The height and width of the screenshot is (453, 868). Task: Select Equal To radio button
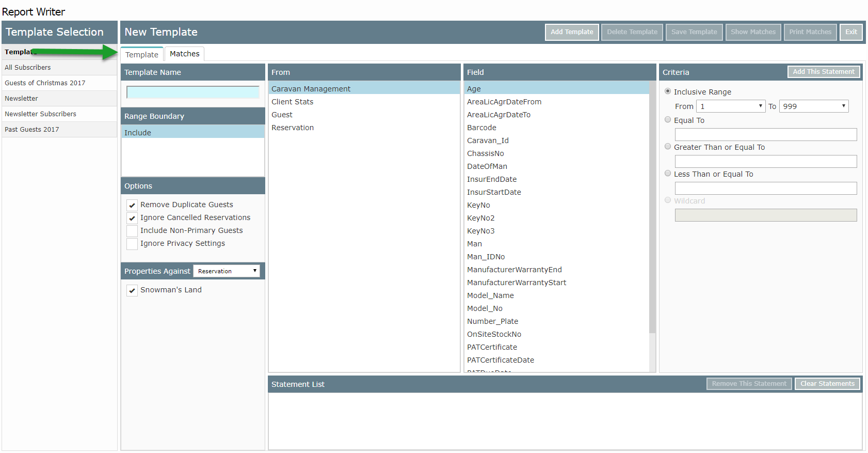(x=668, y=120)
